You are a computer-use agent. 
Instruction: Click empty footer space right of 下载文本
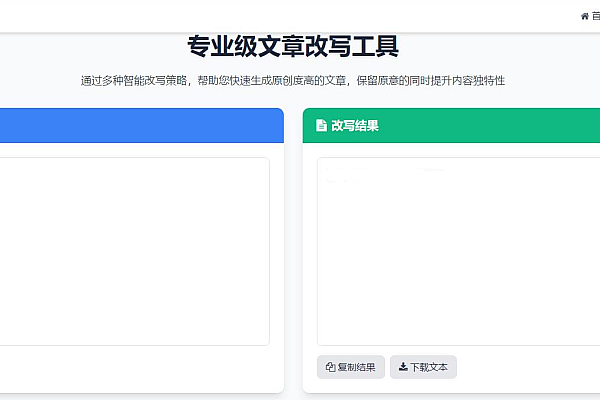(530, 367)
